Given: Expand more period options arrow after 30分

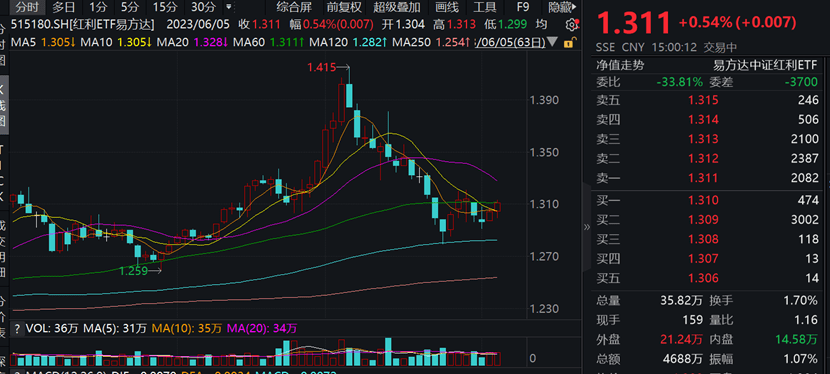Looking at the screenshot, I should [x=229, y=7].
